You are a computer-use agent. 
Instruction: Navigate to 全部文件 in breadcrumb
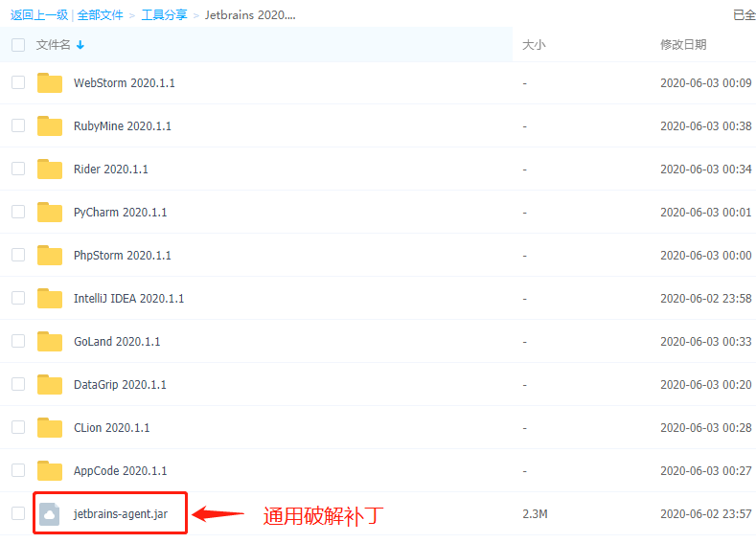pos(100,15)
